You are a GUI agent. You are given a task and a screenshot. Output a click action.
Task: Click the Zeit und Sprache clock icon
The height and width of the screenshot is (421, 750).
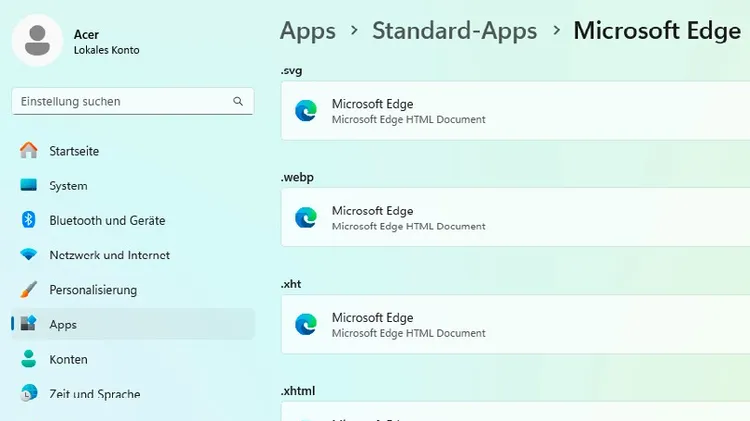[x=29, y=393]
